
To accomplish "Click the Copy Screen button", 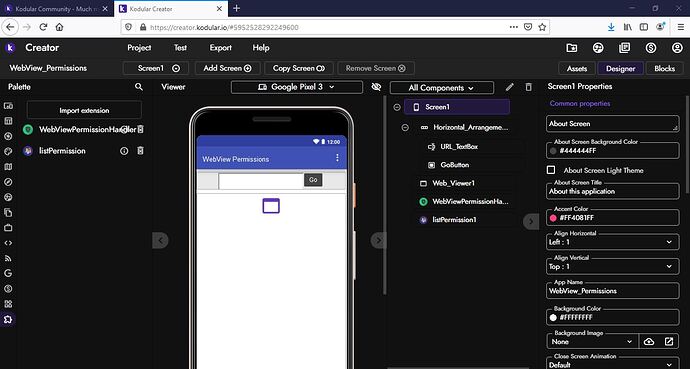I will pos(299,68).
